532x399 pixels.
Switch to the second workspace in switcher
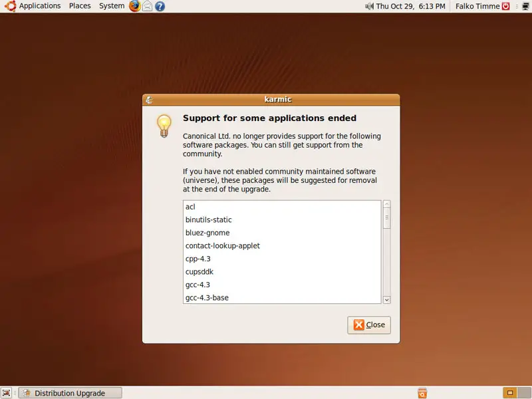coord(524,393)
